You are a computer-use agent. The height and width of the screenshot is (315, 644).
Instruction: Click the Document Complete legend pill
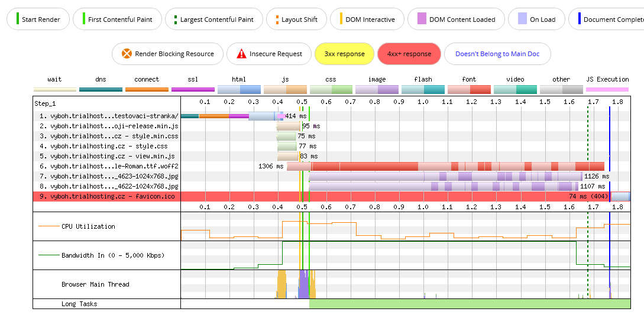[x=606, y=20]
